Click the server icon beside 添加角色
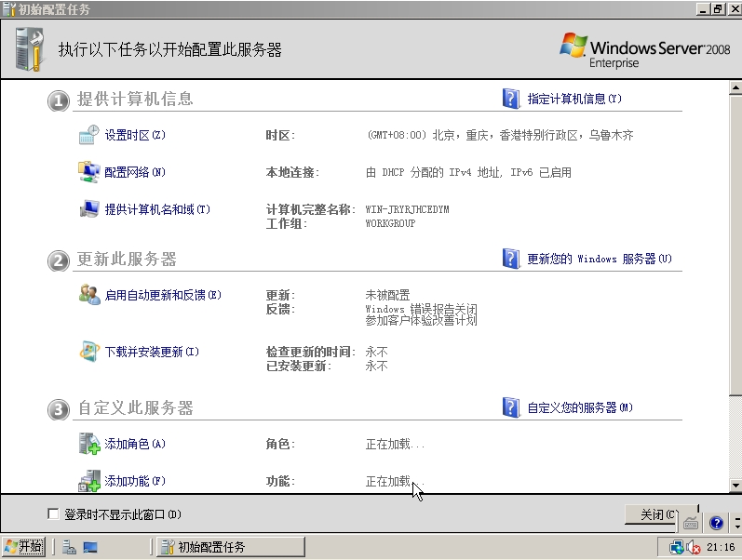The height and width of the screenshot is (560, 742). (x=89, y=444)
